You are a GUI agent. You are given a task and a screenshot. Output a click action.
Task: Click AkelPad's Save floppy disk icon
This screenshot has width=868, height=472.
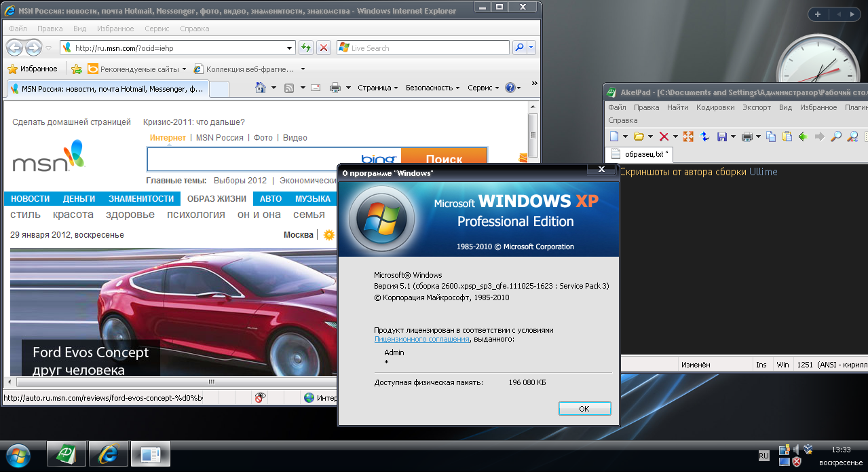(x=722, y=137)
